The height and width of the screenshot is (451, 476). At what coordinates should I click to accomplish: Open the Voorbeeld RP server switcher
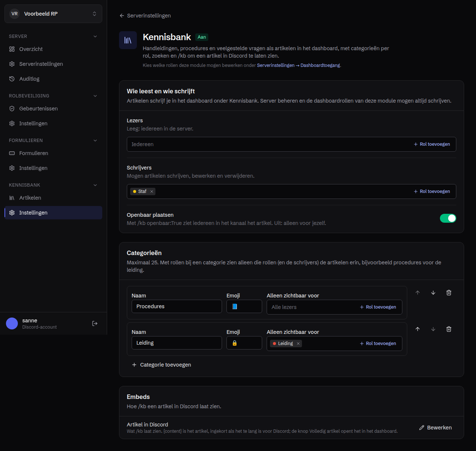(x=54, y=14)
